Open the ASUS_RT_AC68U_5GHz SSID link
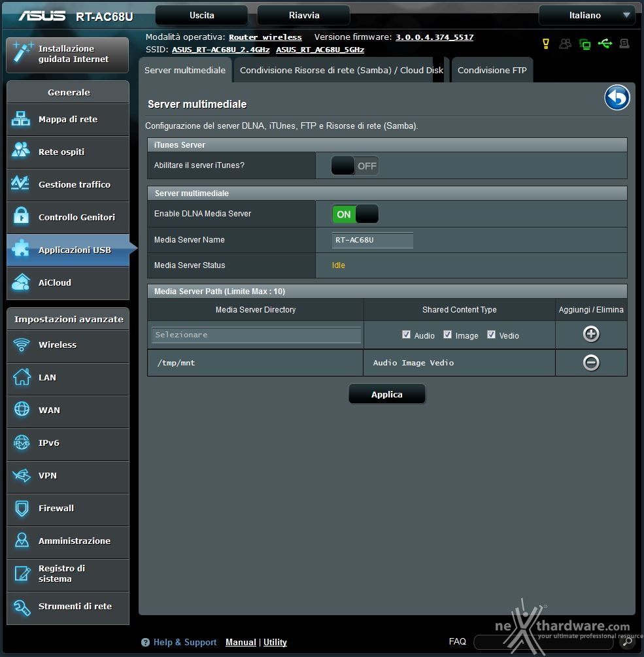This screenshot has width=644, height=657. 320,50
